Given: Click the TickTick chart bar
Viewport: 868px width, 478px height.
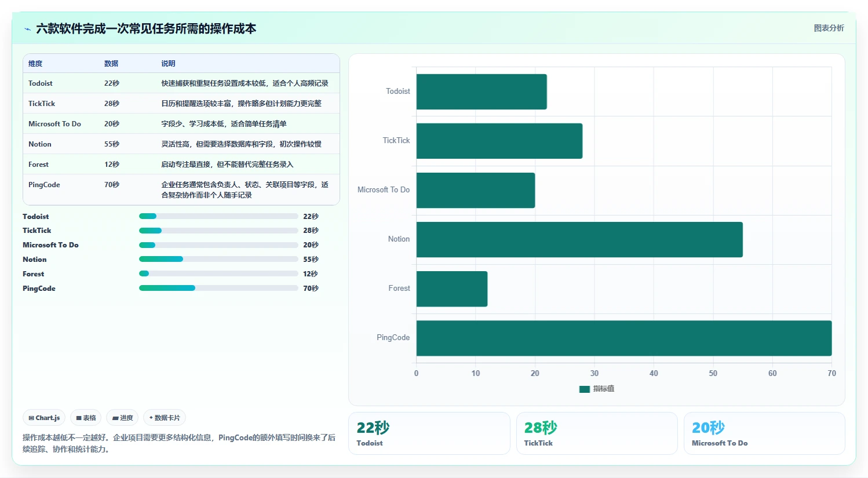Looking at the screenshot, I should click(499, 141).
